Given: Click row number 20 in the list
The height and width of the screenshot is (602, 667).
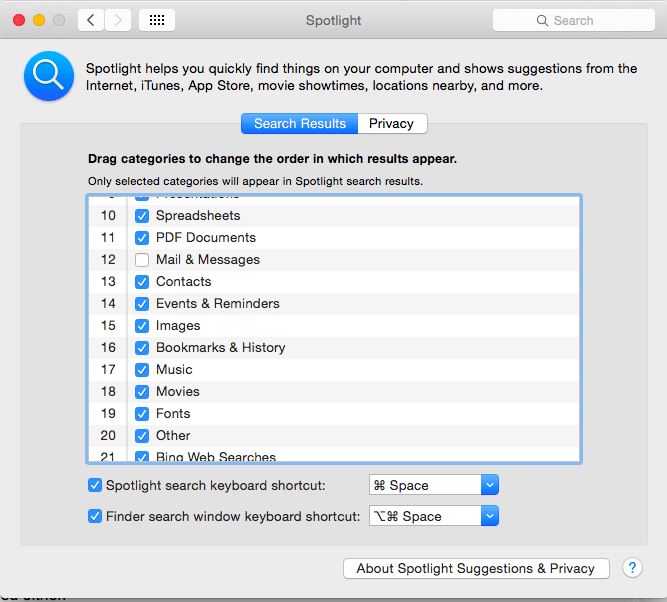Looking at the screenshot, I should 108,436.
